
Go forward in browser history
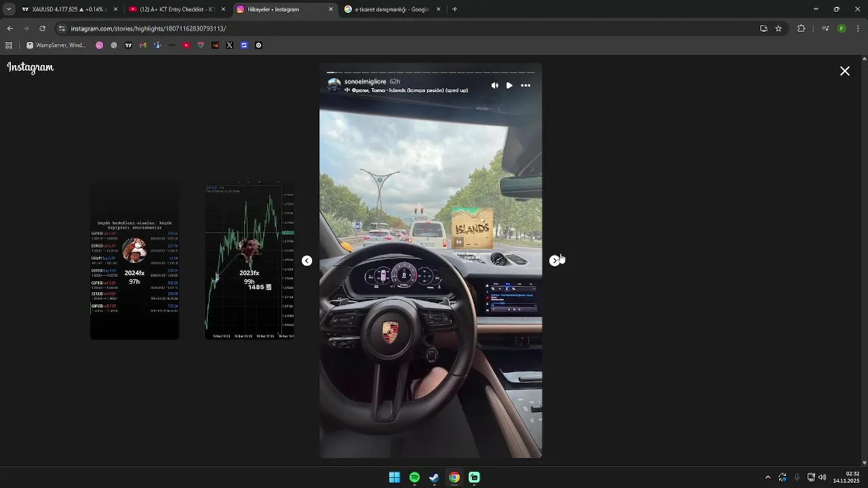click(x=26, y=28)
